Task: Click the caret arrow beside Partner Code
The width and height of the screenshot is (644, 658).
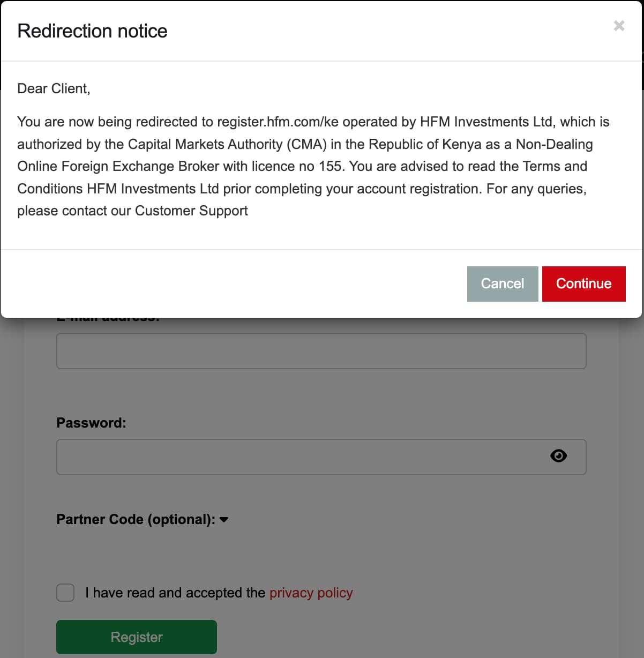Action: click(x=224, y=520)
